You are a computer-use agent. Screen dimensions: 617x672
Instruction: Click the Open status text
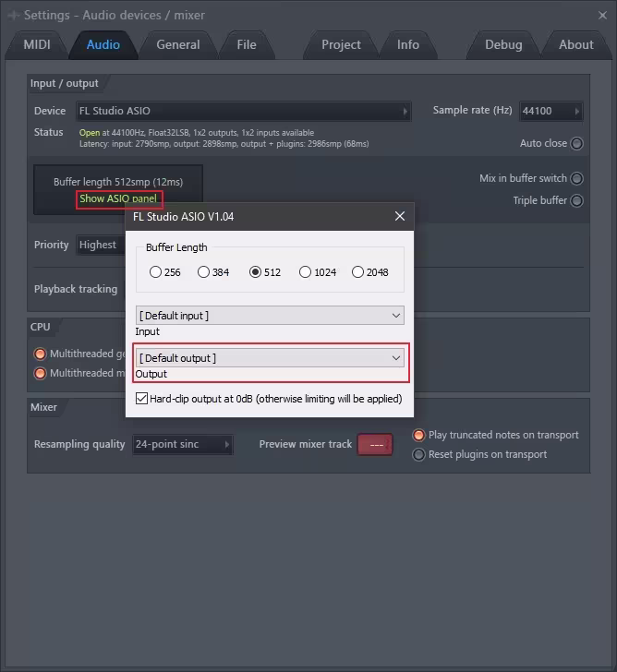[90, 133]
